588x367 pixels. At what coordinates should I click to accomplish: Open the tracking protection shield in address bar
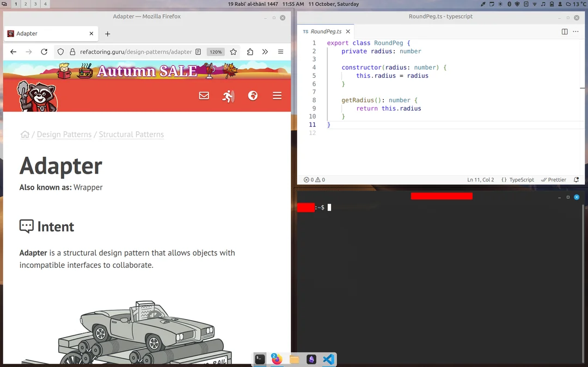[61, 52]
